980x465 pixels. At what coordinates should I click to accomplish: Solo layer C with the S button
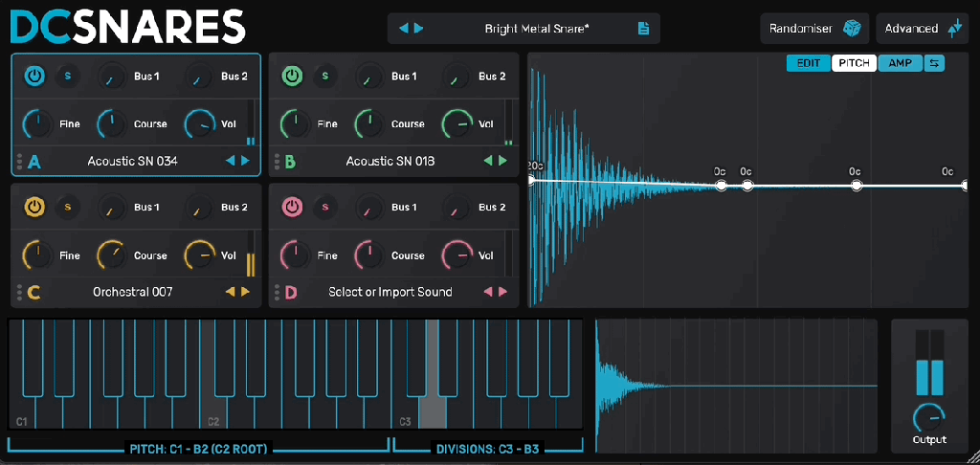click(x=67, y=207)
